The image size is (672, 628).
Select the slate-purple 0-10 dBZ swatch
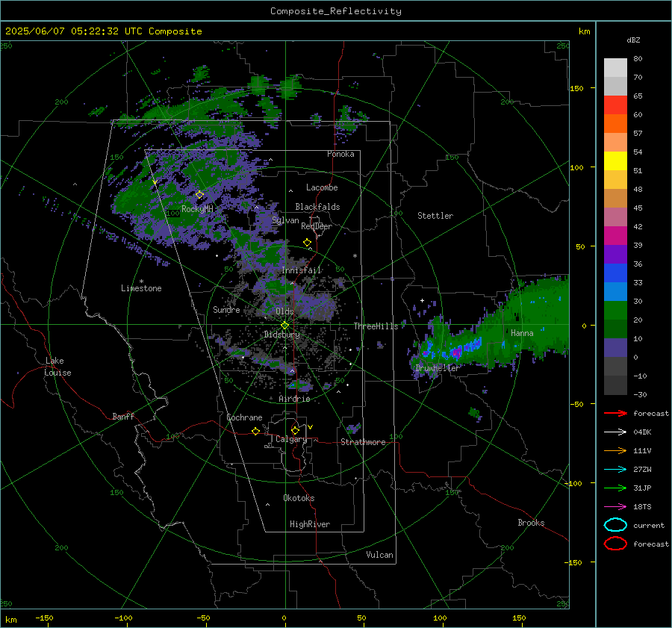[x=615, y=348]
